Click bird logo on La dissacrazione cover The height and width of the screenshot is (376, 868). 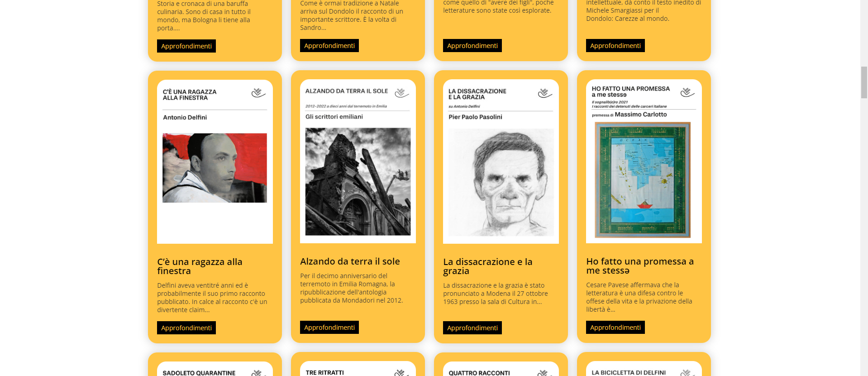pyautogui.click(x=545, y=93)
